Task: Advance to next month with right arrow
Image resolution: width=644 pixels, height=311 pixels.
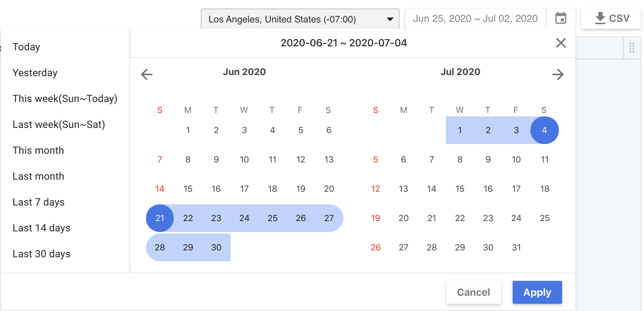Action: [558, 74]
